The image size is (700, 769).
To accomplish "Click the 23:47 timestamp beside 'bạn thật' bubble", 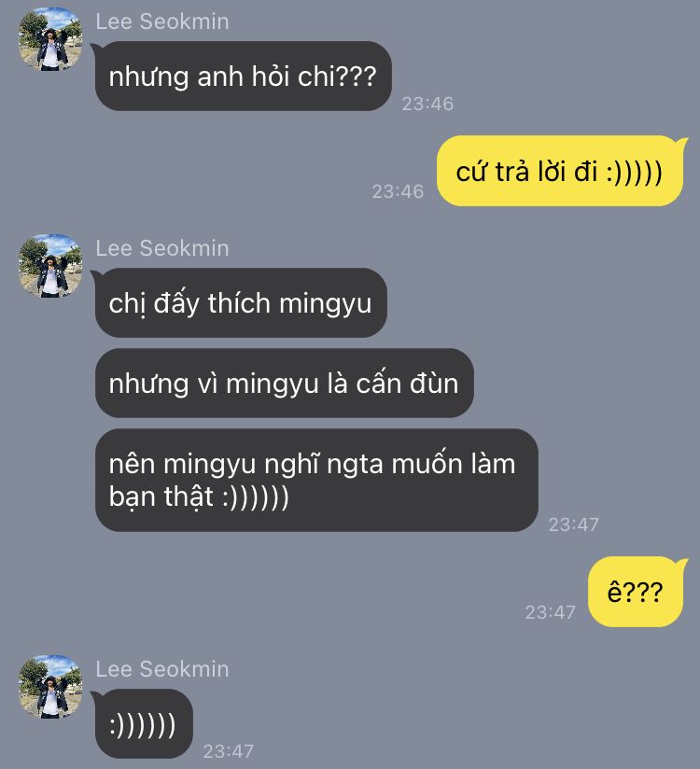I will pos(573,524).
